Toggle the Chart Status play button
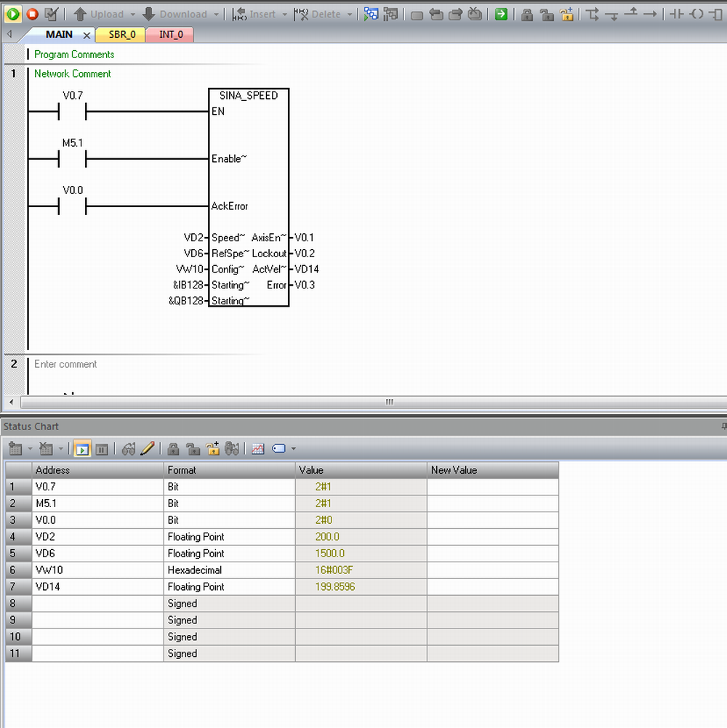This screenshot has width=727, height=728. (x=82, y=449)
